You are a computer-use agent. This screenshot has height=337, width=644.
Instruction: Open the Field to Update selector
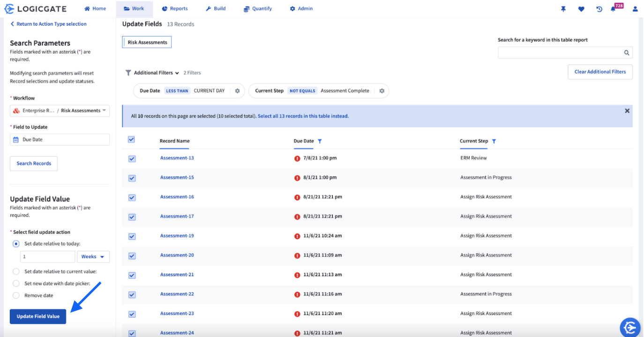click(x=60, y=139)
